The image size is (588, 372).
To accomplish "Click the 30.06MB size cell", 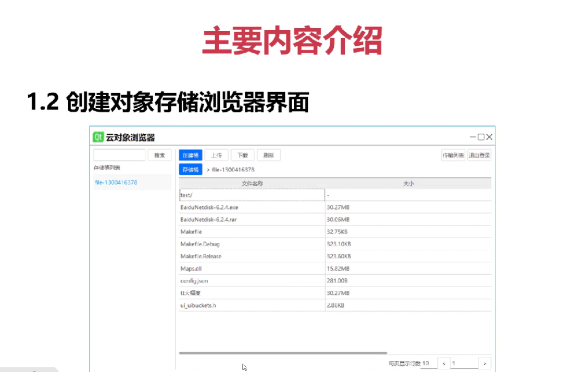I will 408,220.
